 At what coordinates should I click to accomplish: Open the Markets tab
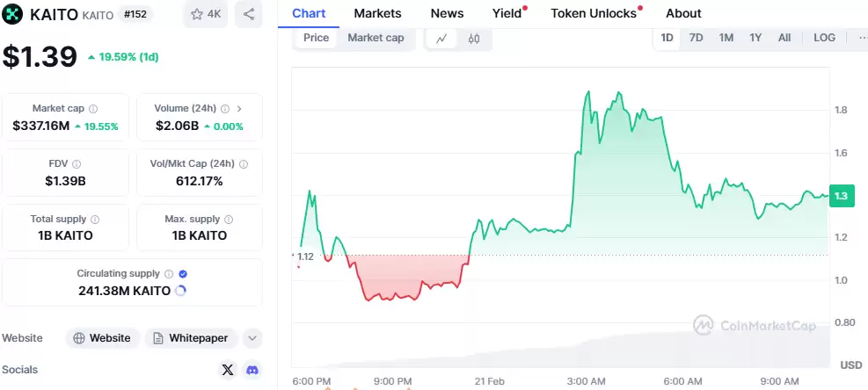(x=377, y=13)
